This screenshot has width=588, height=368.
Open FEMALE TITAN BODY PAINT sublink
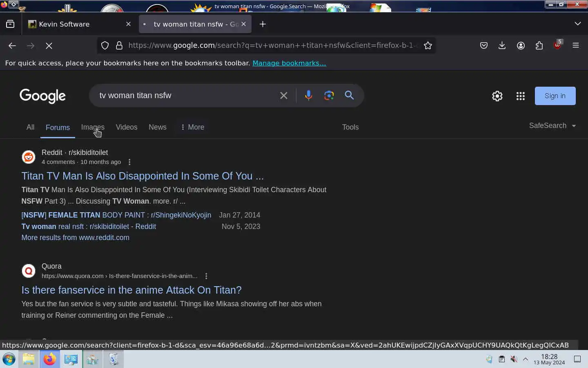pyautogui.click(x=116, y=215)
